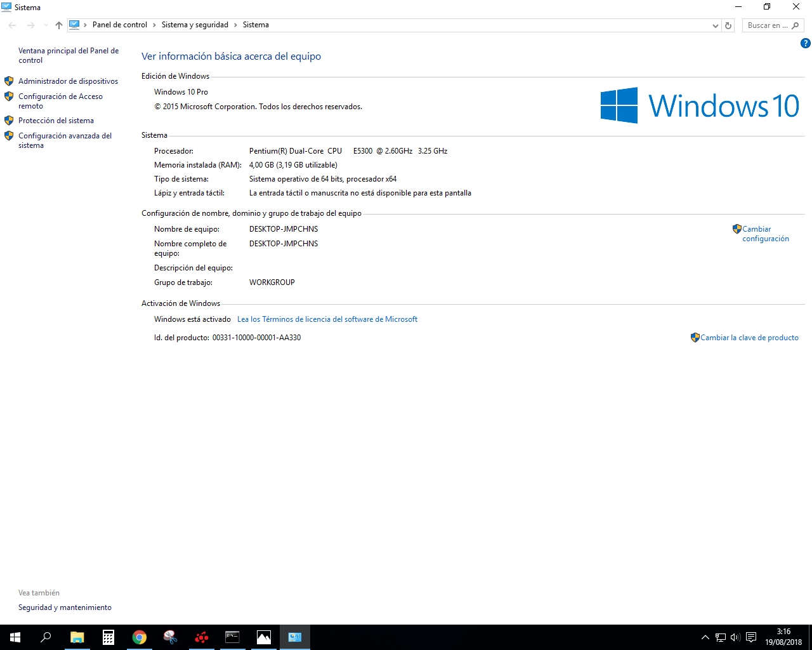Click the Forward navigation arrow

30,25
